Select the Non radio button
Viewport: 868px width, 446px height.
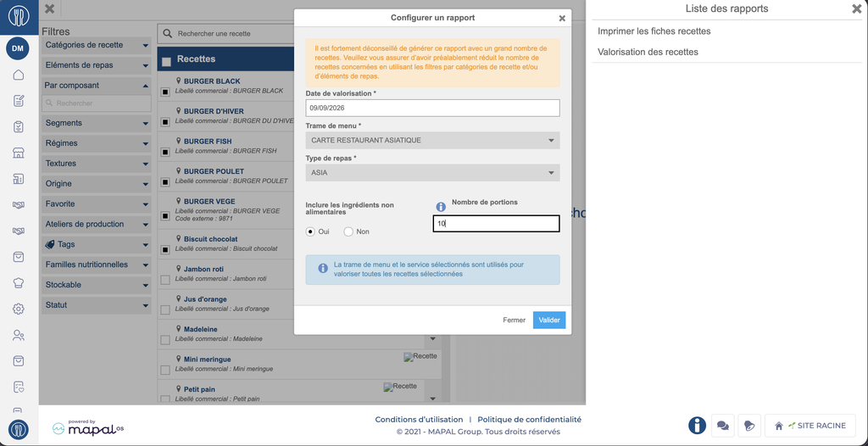pyautogui.click(x=348, y=231)
